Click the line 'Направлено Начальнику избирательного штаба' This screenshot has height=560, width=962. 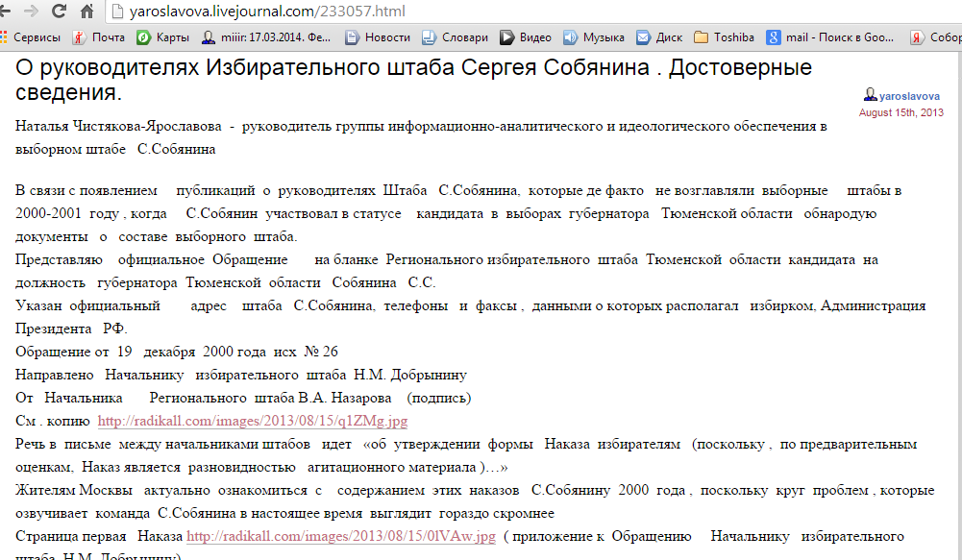click(x=181, y=376)
